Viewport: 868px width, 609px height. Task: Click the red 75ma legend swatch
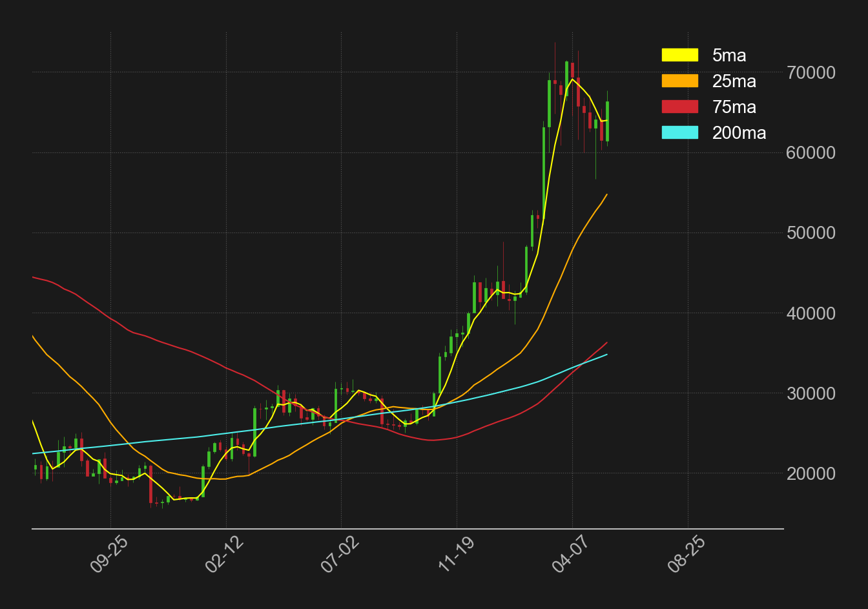tap(679, 107)
